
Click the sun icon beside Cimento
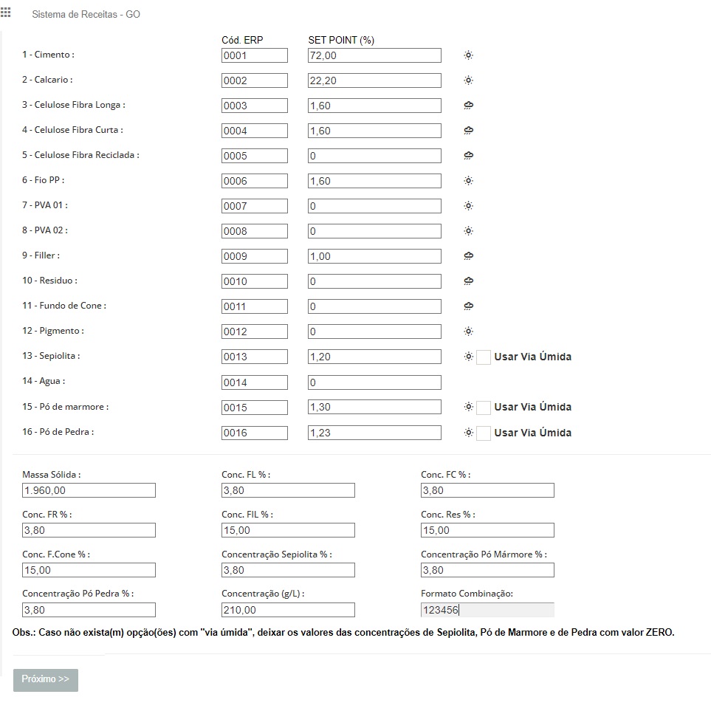click(469, 55)
